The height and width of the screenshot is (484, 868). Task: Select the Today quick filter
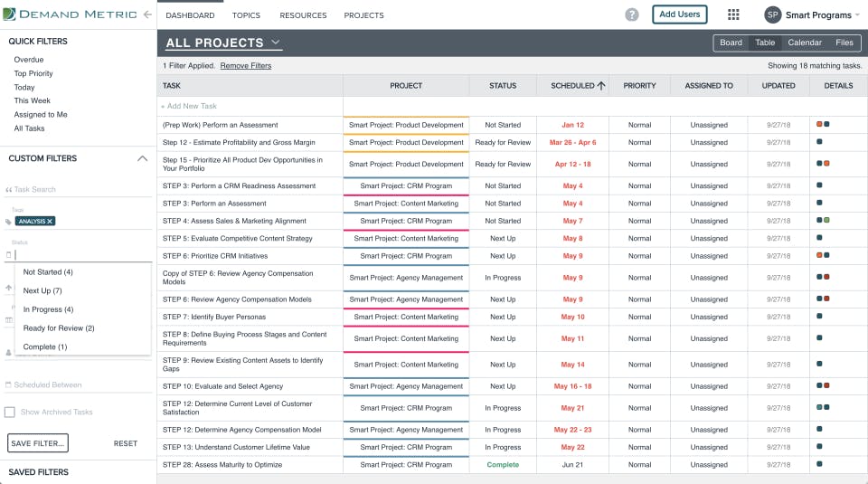click(x=24, y=87)
